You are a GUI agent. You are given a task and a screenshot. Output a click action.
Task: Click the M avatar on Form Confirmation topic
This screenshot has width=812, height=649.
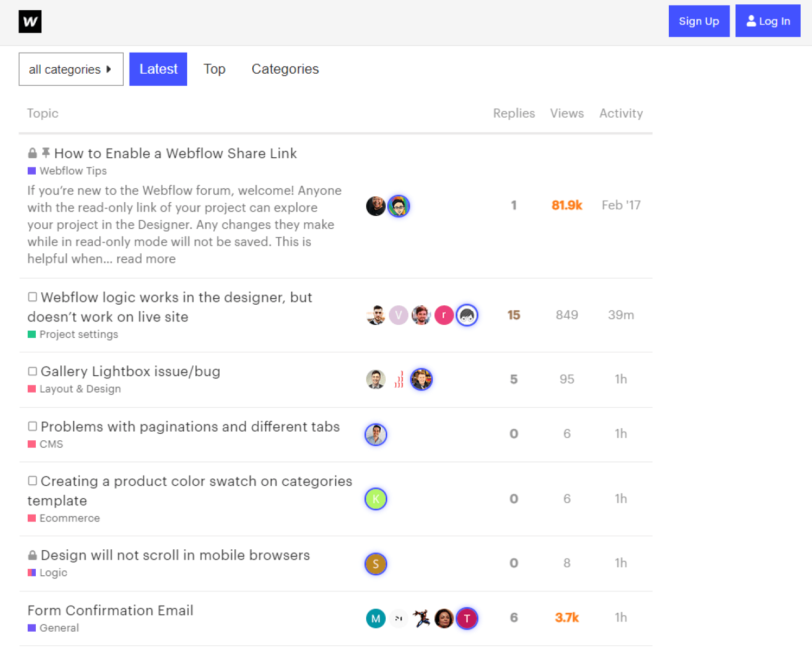(376, 619)
